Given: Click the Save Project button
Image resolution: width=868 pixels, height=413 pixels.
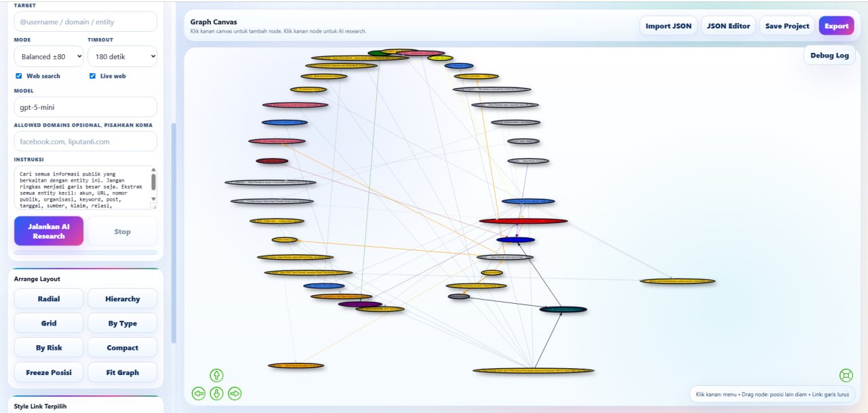Looking at the screenshot, I should click(787, 26).
